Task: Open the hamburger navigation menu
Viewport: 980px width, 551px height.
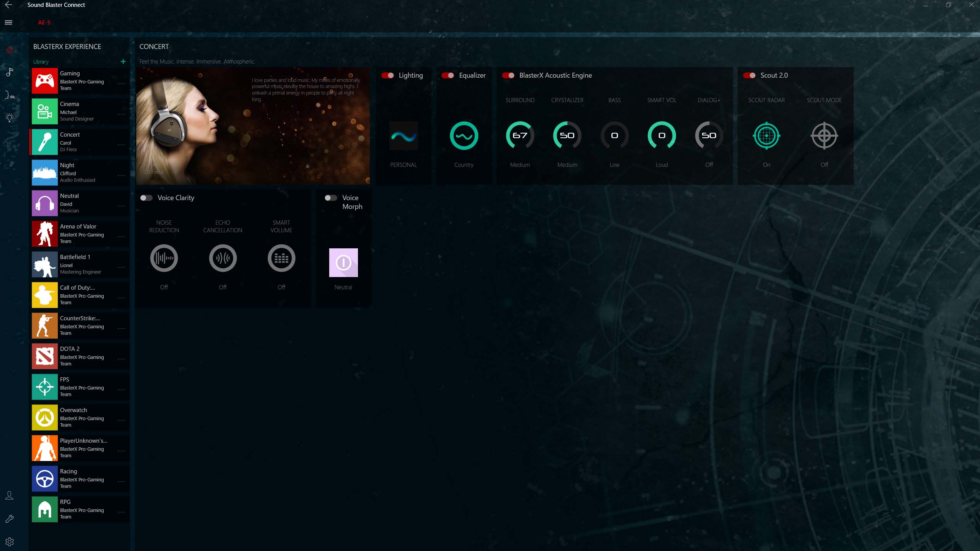Action: pos(8,22)
